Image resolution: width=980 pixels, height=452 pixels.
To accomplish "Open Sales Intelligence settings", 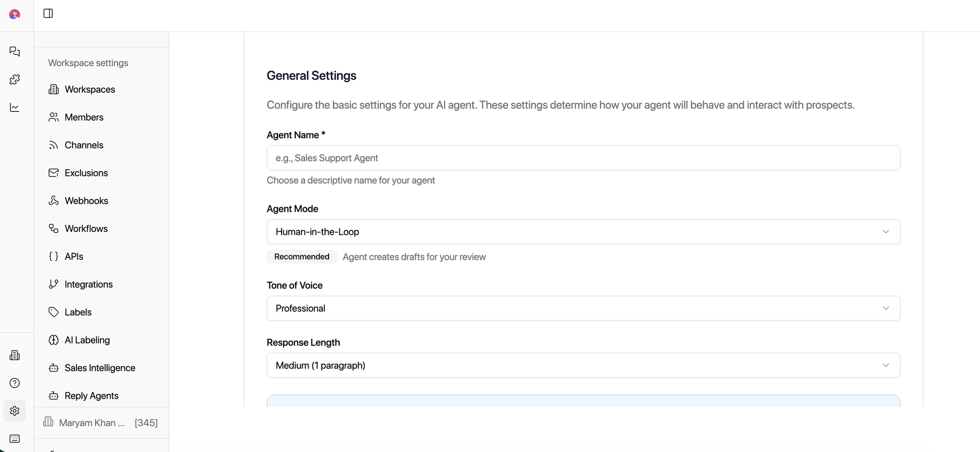I will (x=100, y=368).
